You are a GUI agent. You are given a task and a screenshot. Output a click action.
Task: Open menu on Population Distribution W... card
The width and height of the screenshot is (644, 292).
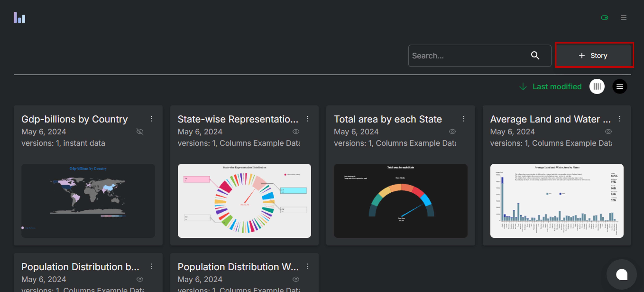click(307, 267)
